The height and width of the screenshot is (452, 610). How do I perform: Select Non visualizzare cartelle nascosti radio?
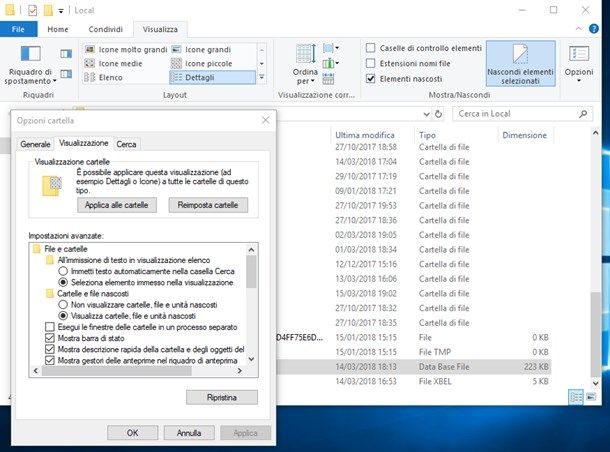(64, 305)
